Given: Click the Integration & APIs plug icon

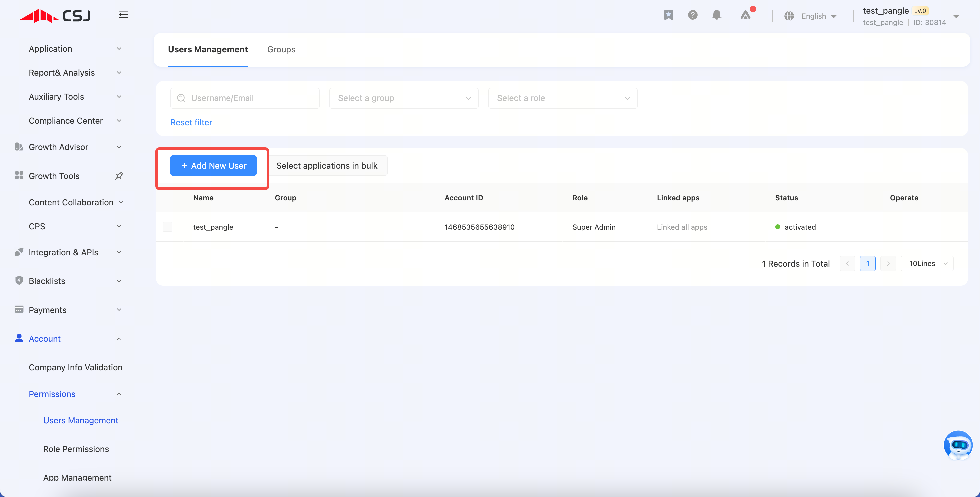Looking at the screenshot, I should pyautogui.click(x=19, y=252).
